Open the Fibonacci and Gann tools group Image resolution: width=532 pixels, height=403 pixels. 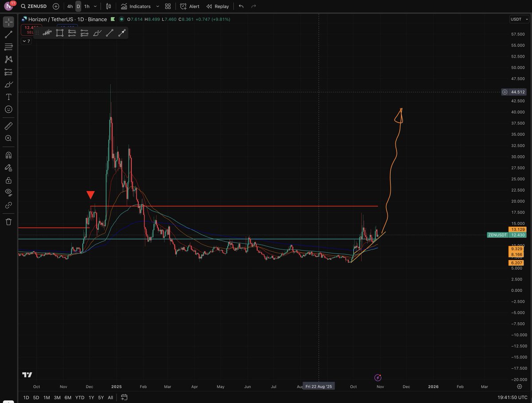[8, 47]
